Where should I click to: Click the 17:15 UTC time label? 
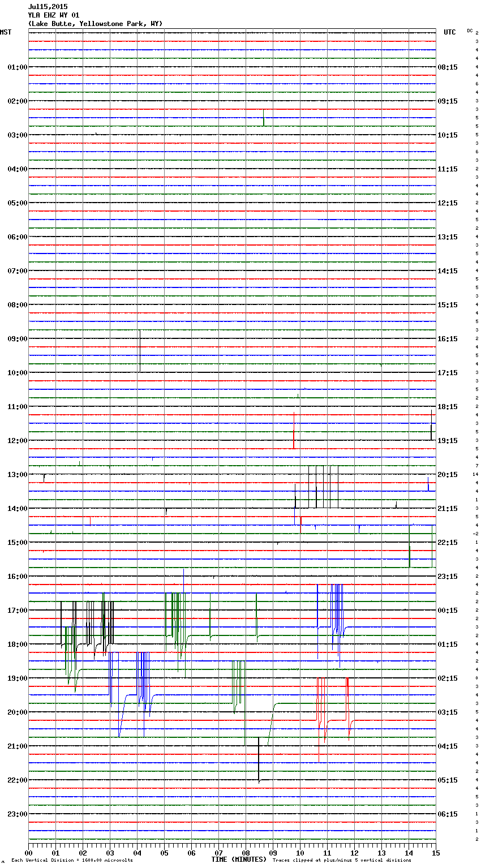coord(448,373)
